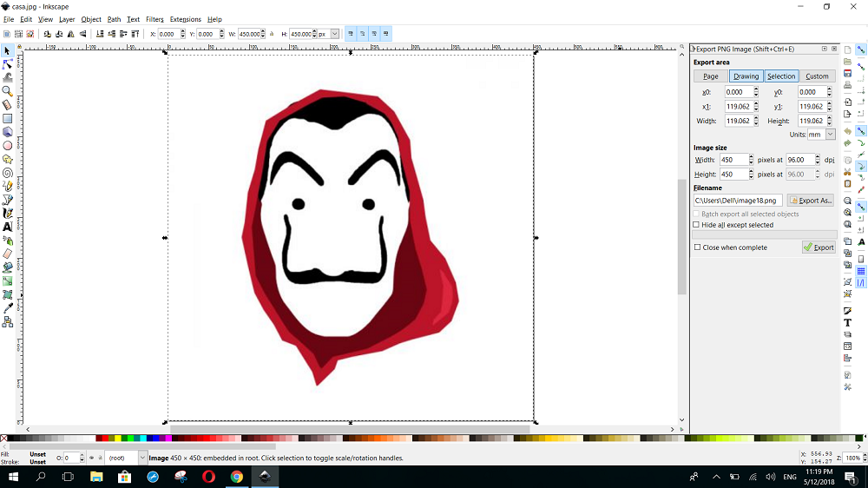Open the px units dropdown

click(x=335, y=34)
